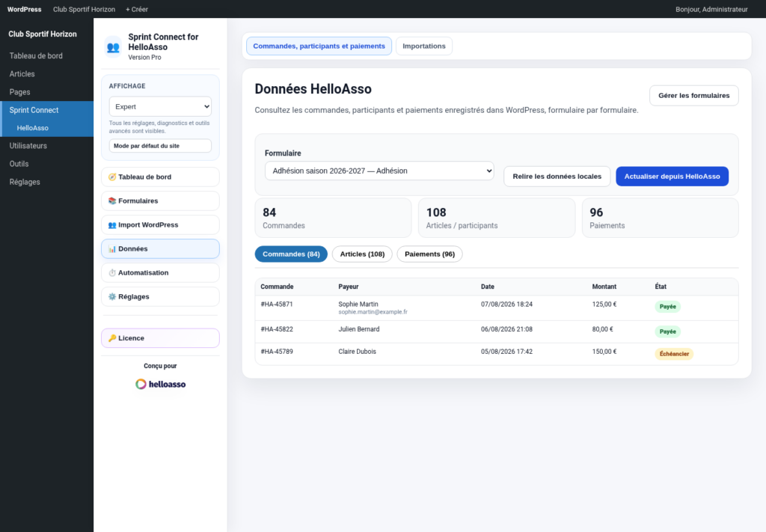
Task: Open Formulaires in the plugin sidebar
Action: pyautogui.click(x=160, y=201)
